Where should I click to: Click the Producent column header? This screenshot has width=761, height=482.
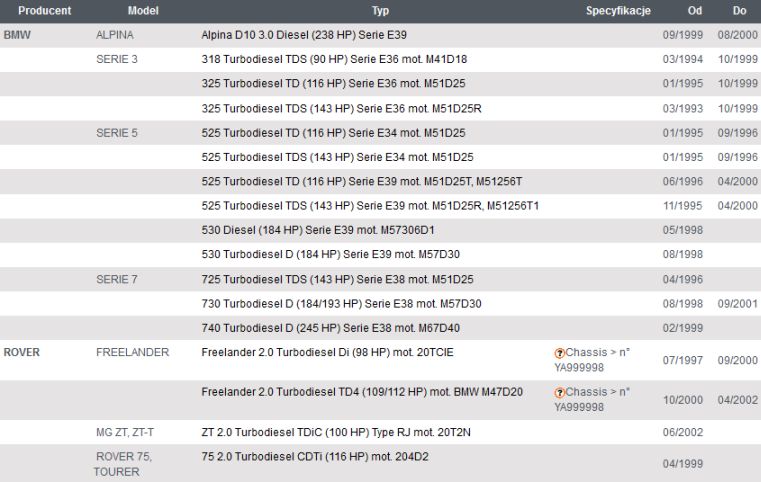tap(45, 11)
